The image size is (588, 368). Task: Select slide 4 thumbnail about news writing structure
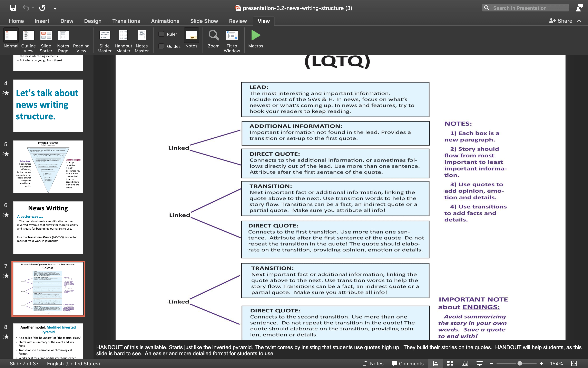click(48, 106)
